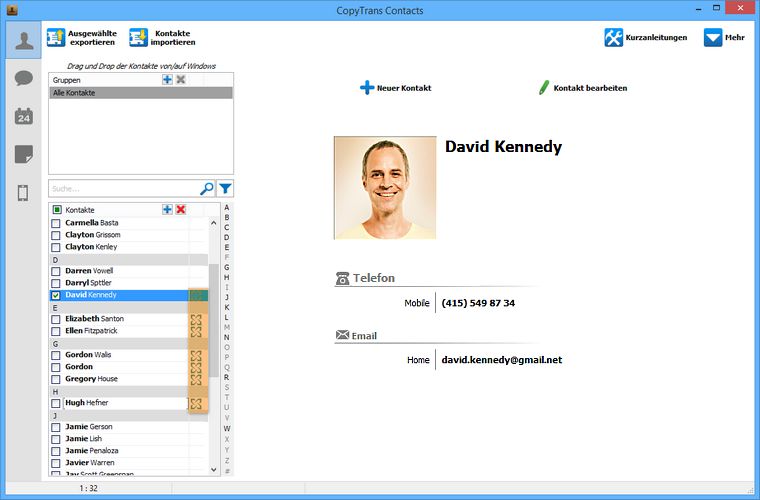The image size is (760, 500).
Task: Click the Kurzanleitungen button label
Action: 656,37
